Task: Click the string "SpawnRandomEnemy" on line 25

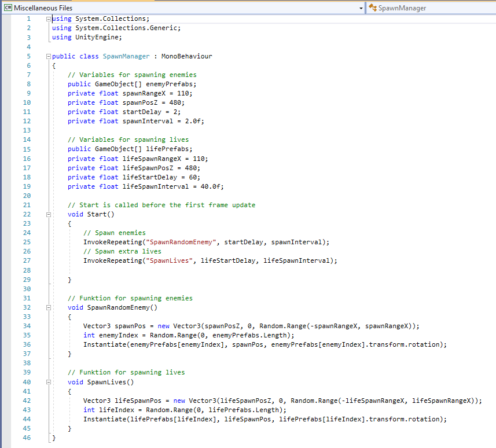Action: tap(181, 242)
